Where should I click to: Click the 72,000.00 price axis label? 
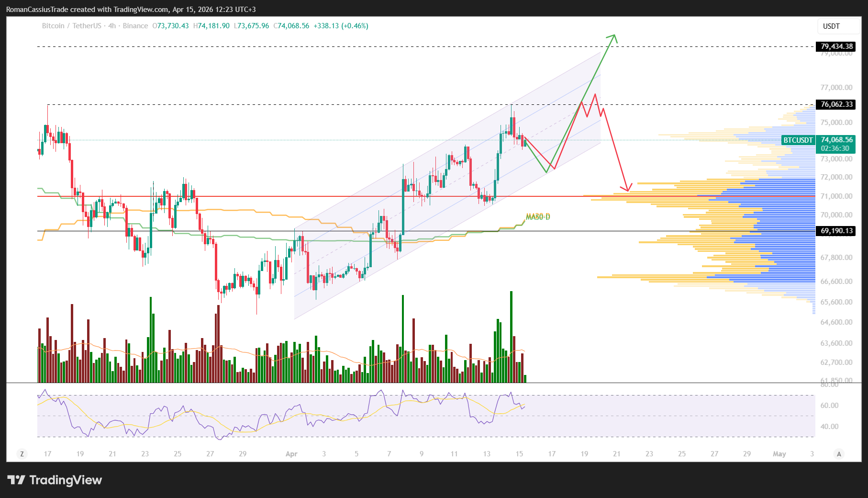tap(836, 177)
